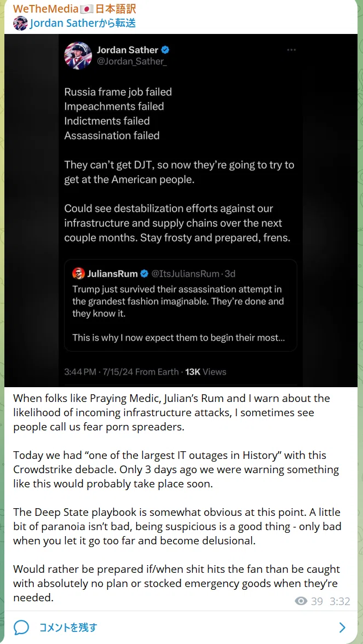Click the eye views icon near 39
The image size is (363, 644).
(301, 601)
